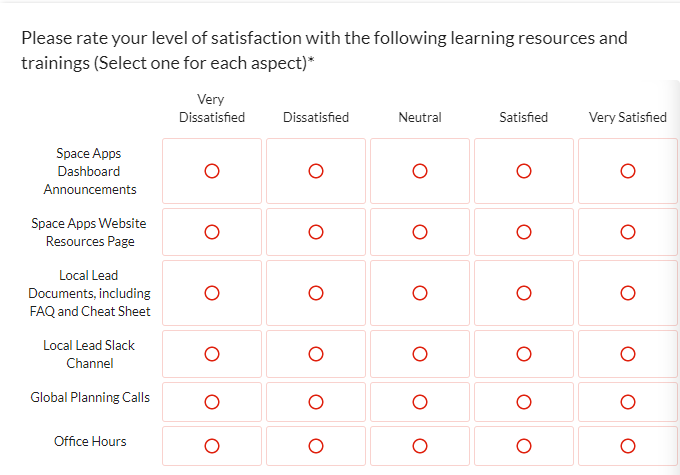Image resolution: width=680 pixels, height=475 pixels.
Task: Rate Office Hours as Dissatisfied
Action: (x=316, y=445)
